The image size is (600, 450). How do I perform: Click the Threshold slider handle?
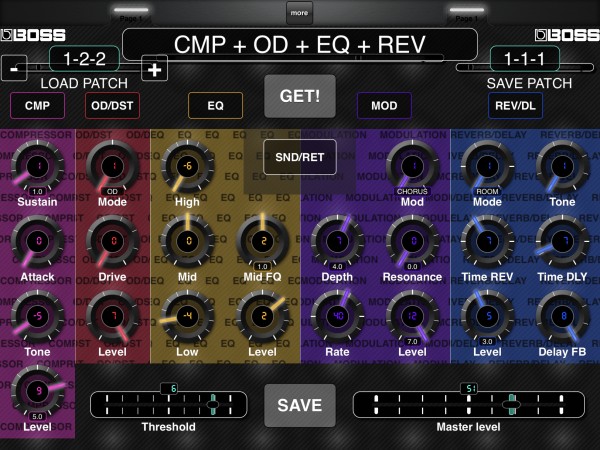tap(213, 404)
